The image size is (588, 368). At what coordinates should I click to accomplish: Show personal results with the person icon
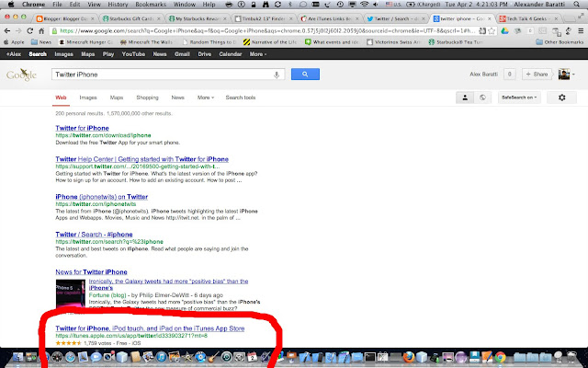465,98
